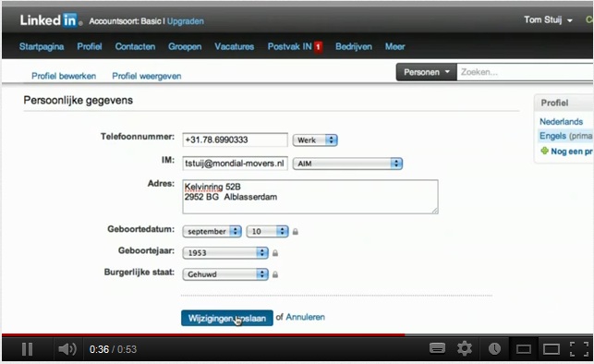Mute the video volume speaker icon
The image size is (594, 364).
tap(67, 349)
